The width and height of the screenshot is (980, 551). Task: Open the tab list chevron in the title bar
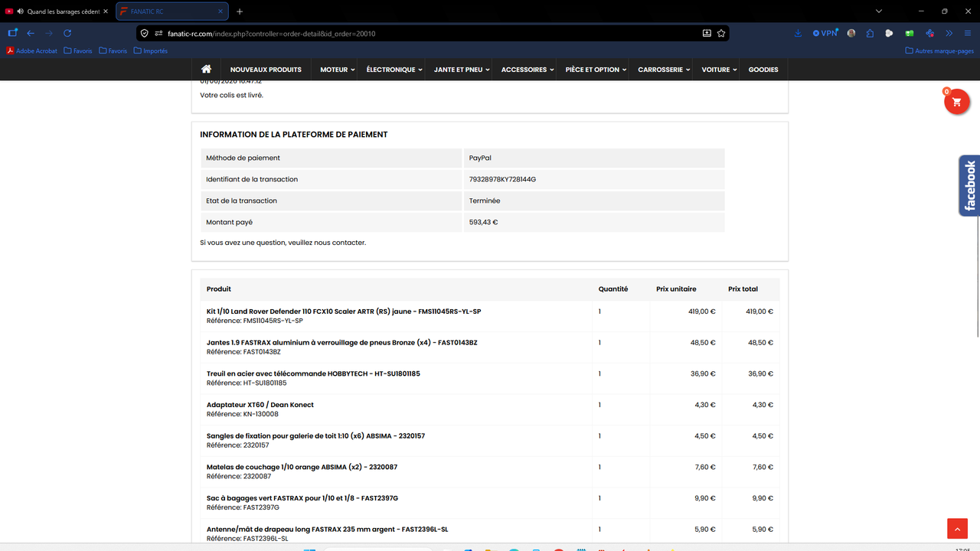coord(879,11)
